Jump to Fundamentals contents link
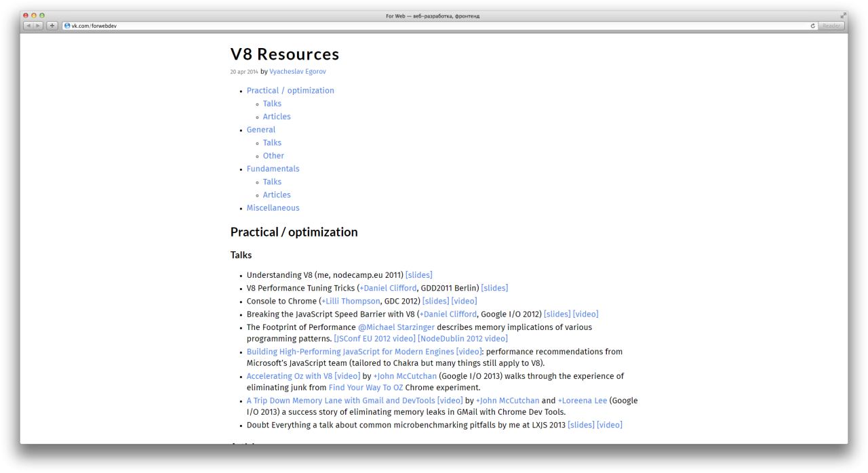Image resolution: width=868 pixels, height=473 pixels. tap(273, 169)
